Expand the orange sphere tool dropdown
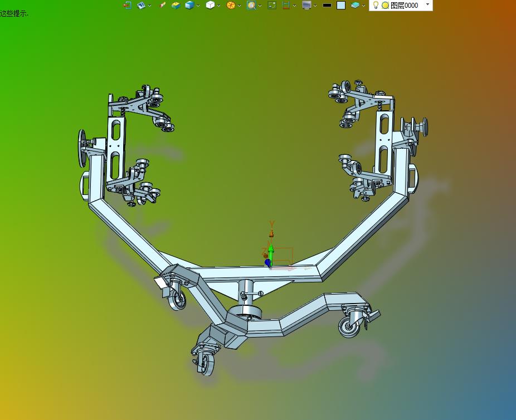The width and height of the screenshot is (516, 420). pyautogui.click(x=239, y=6)
